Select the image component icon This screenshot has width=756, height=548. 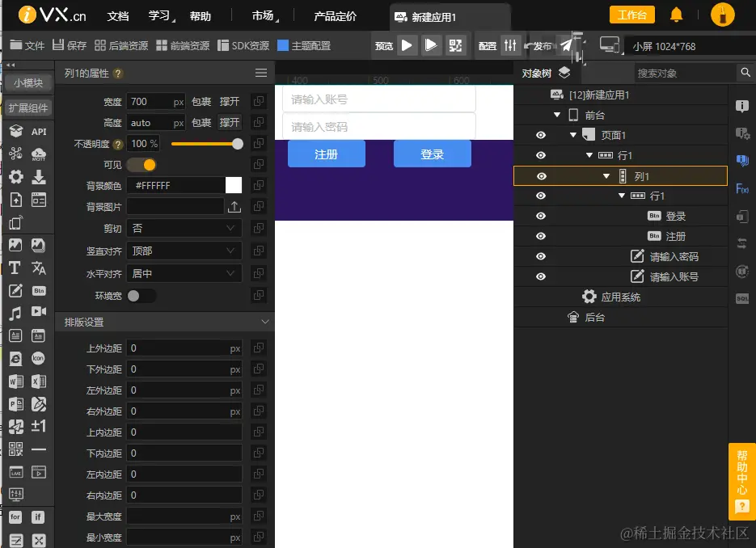coord(15,246)
